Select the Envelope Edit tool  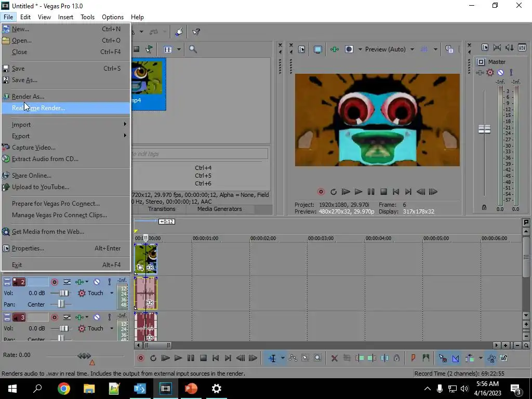coord(293,358)
